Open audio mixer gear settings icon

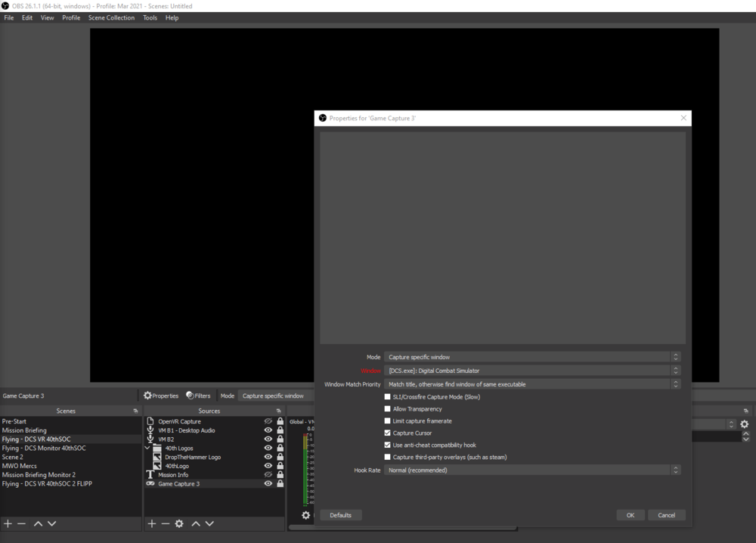point(305,515)
